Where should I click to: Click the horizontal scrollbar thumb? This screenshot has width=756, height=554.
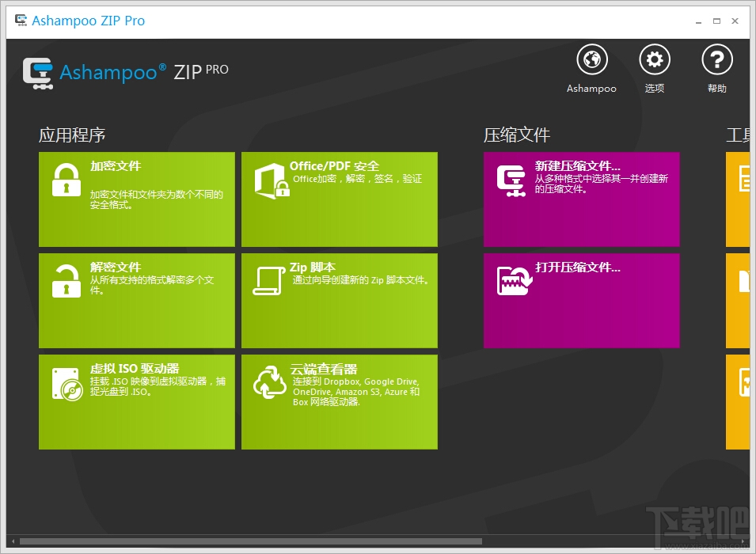coord(251,541)
